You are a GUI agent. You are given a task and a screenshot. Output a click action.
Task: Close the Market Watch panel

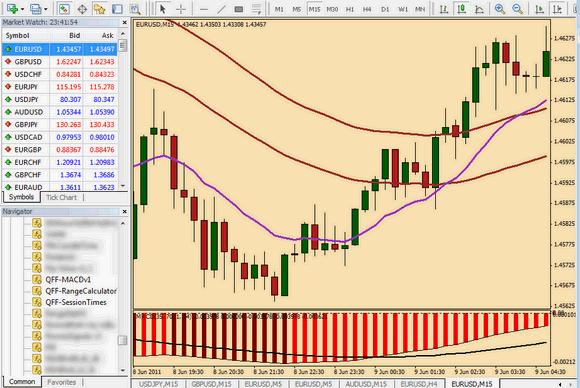125,23
